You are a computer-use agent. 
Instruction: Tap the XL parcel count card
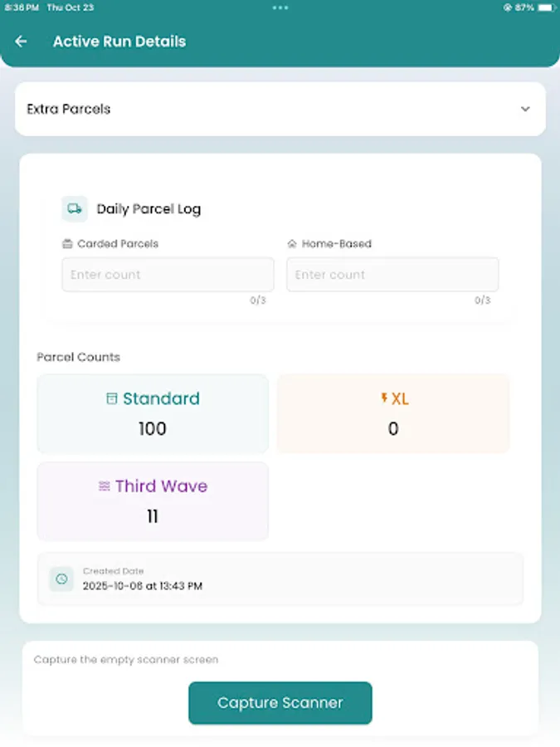[x=393, y=413]
